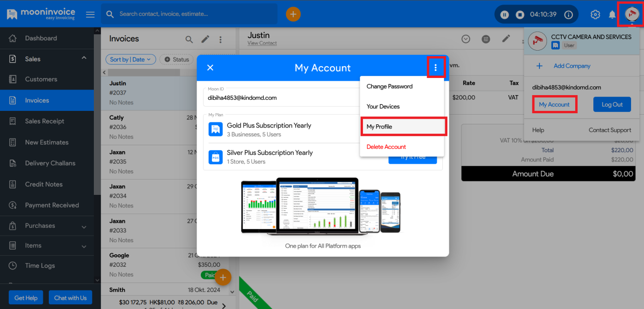This screenshot has height=309, width=644.
Task: Close the My Account dialog
Action: (x=210, y=68)
